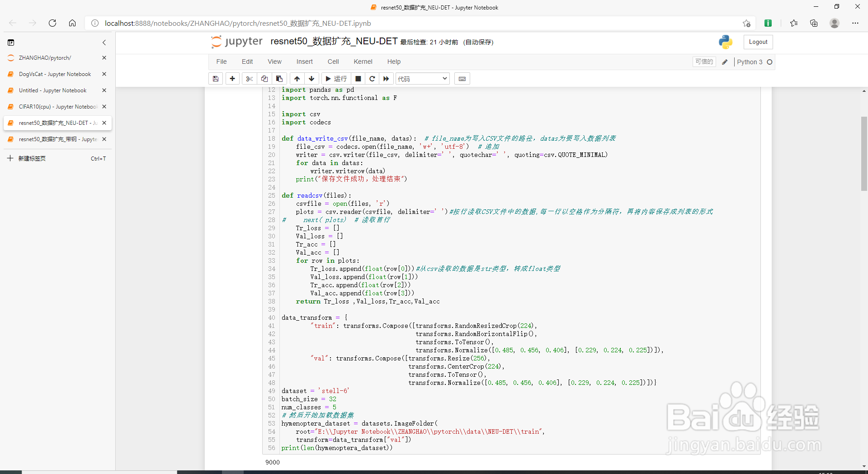Collapse the vertical tabs pane
The image size is (868, 474).
(x=104, y=43)
